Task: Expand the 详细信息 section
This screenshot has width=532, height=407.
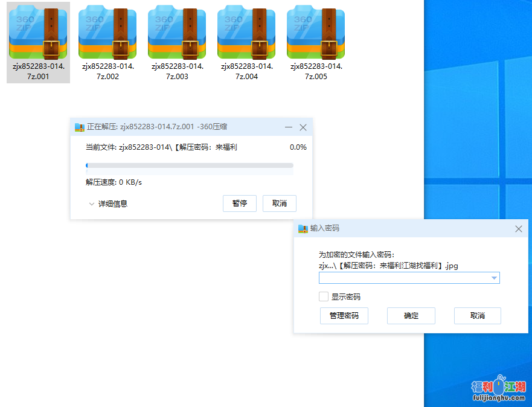Action: (107, 204)
